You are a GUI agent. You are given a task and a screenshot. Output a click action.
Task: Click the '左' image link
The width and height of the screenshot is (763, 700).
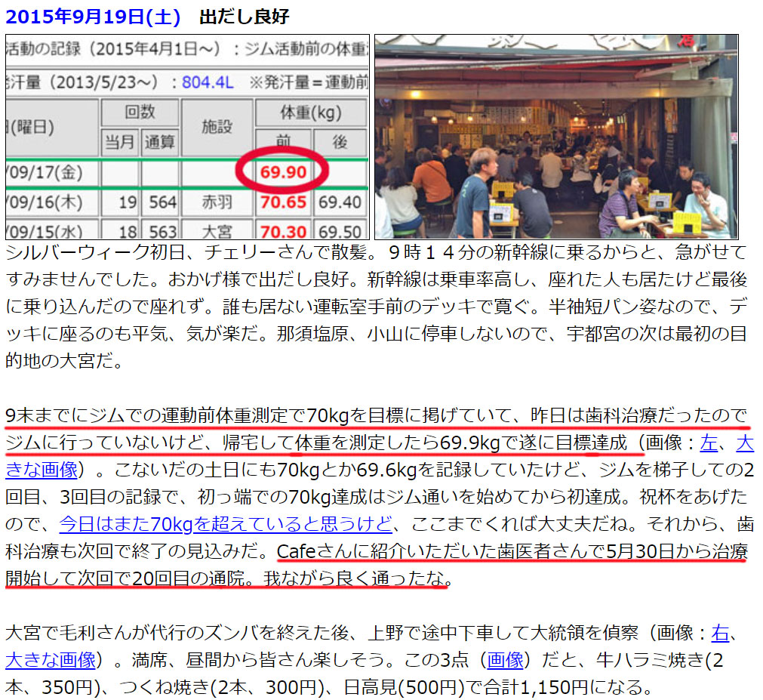pyautogui.click(x=709, y=443)
